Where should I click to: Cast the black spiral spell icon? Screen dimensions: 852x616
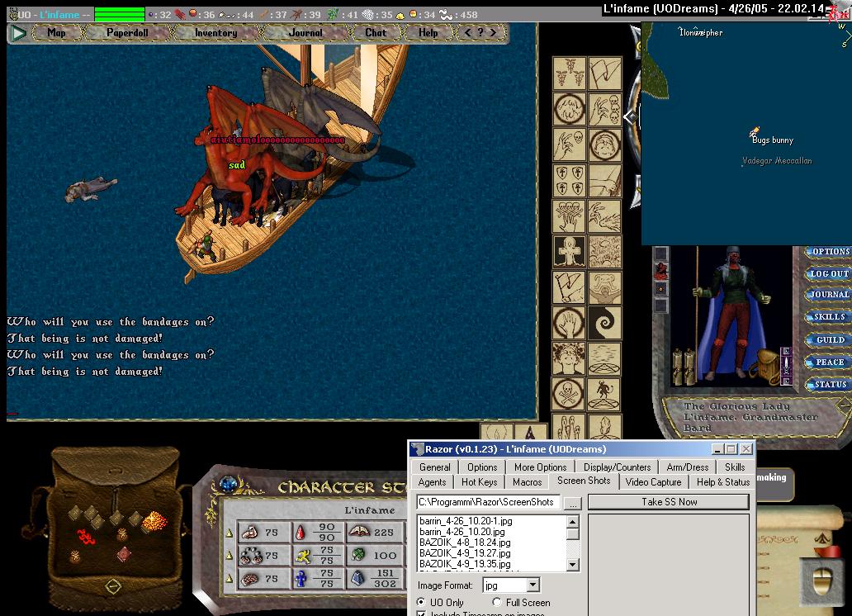(x=604, y=323)
